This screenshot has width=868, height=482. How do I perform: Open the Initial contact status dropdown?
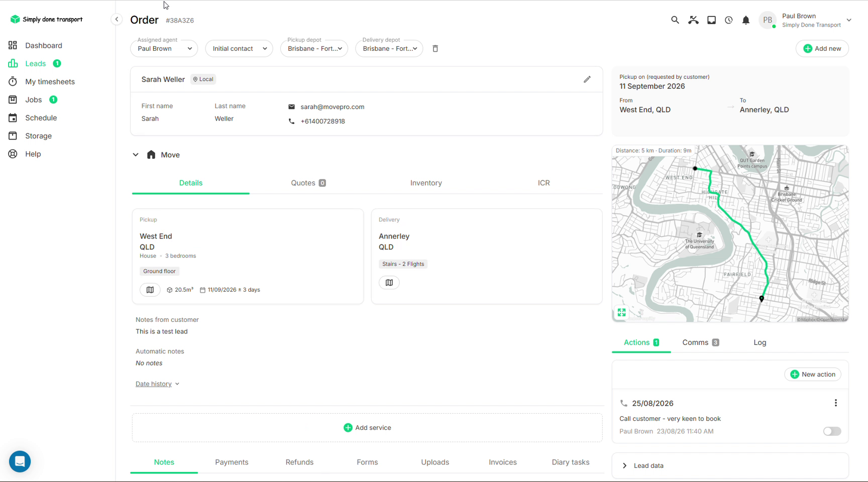pyautogui.click(x=239, y=49)
